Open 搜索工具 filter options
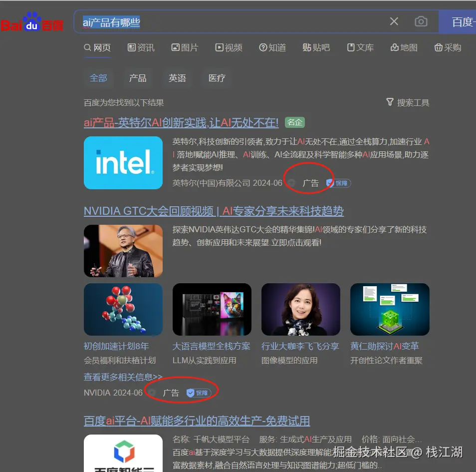 [408, 103]
